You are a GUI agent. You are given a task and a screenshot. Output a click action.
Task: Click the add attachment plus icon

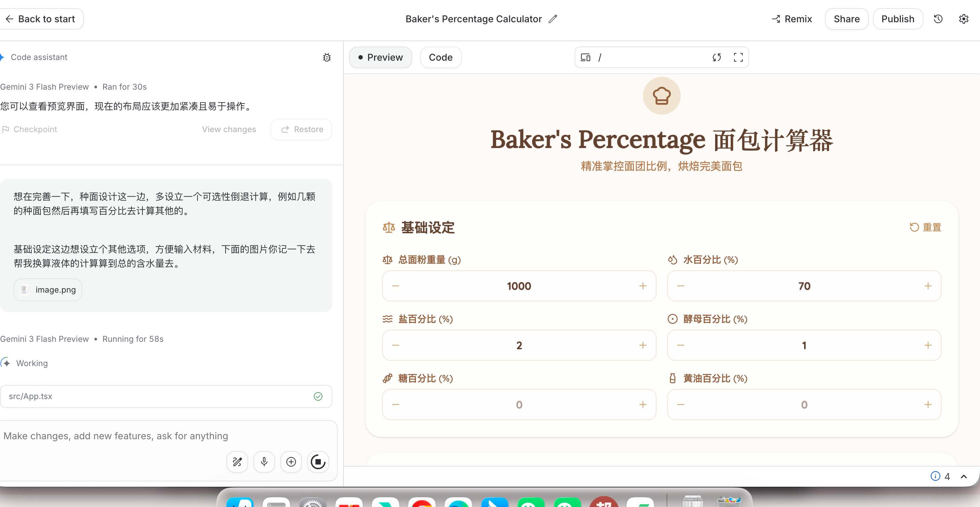click(291, 462)
